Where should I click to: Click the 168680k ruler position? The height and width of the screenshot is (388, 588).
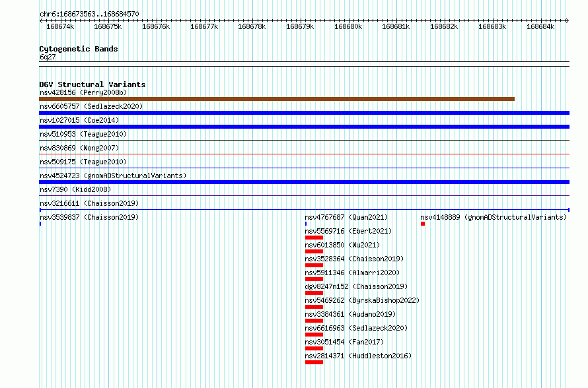tap(348, 26)
